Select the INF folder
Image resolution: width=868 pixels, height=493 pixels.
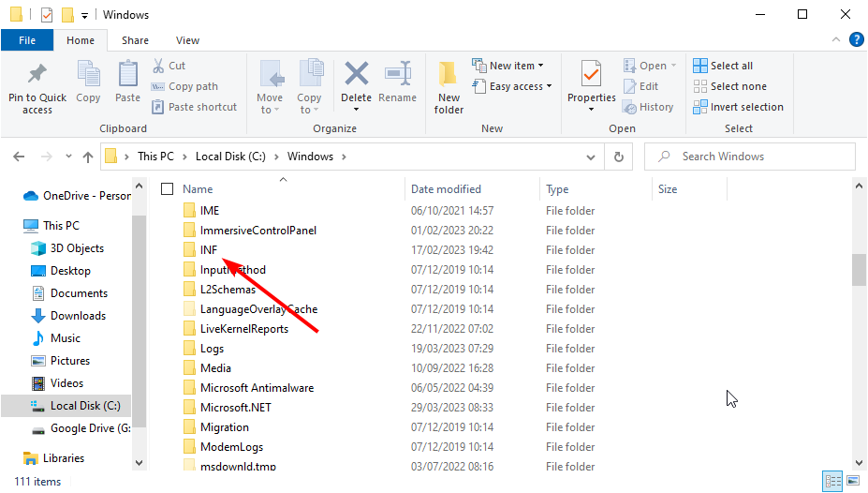click(209, 250)
